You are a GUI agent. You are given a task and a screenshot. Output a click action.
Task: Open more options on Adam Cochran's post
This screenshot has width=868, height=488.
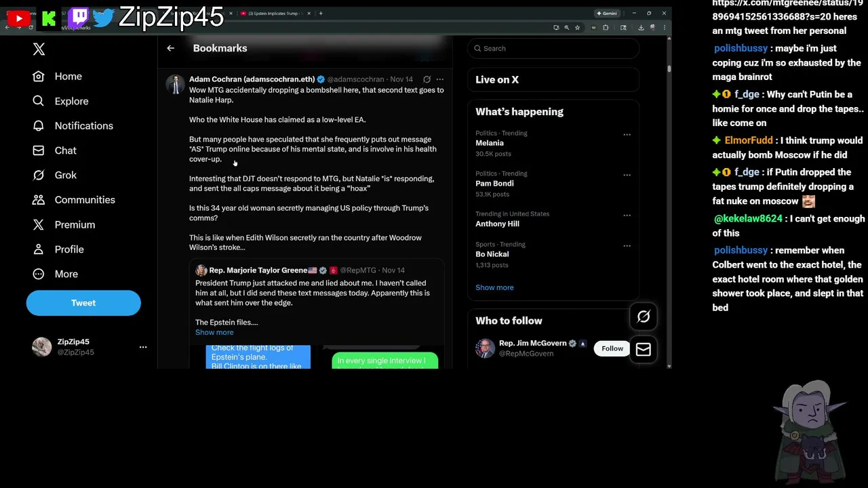[x=439, y=79]
